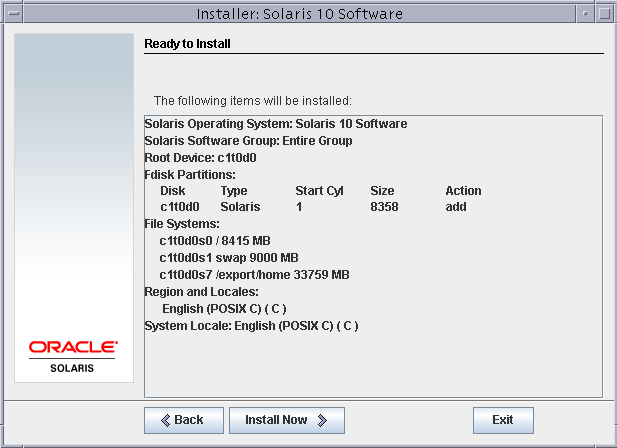
Task: Click the Oracle Solaris logo
Action: (x=72, y=357)
